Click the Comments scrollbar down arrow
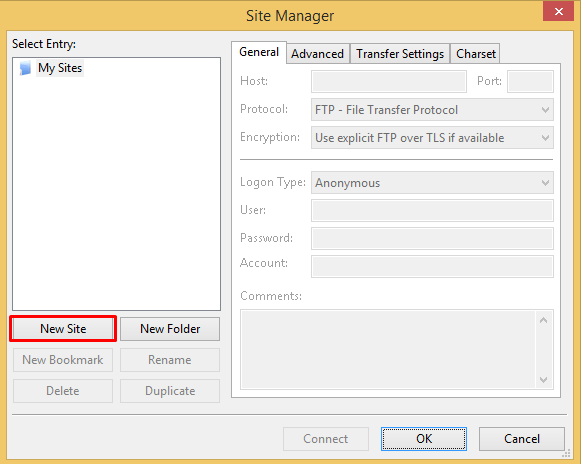Image resolution: width=581 pixels, height=464 pixels. pyautogui.click(x=544, y=380)
